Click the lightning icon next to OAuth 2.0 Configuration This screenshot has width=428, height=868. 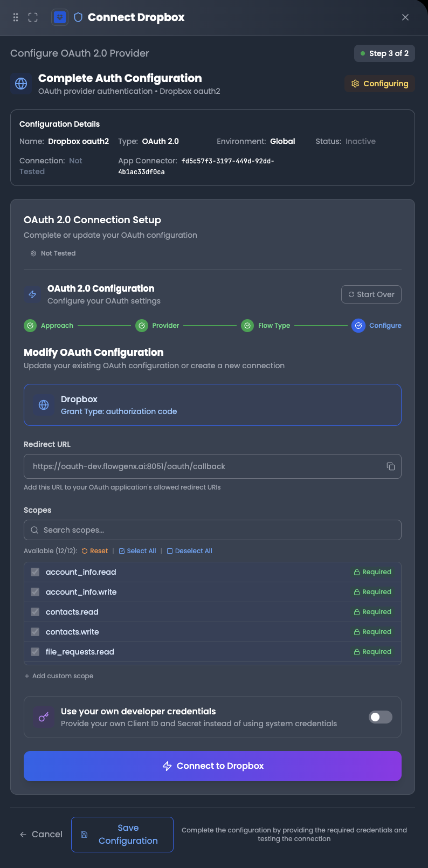(x=32, y=294)
